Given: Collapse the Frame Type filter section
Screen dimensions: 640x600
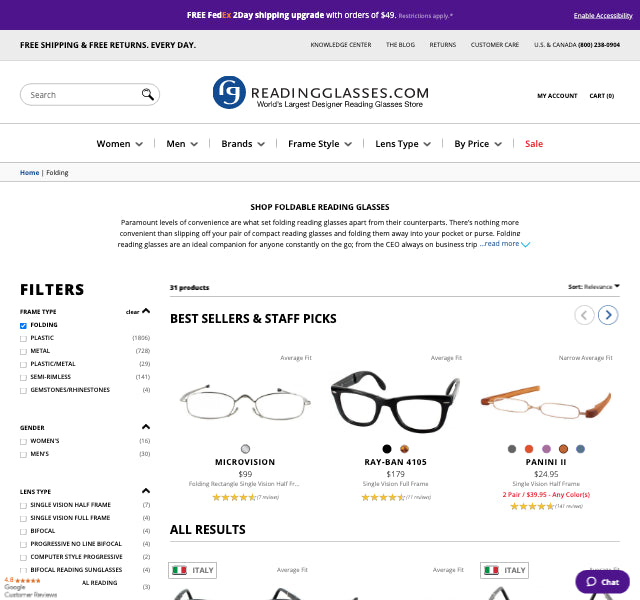Looking at the screenshot, I should click(x=146, y=311).
